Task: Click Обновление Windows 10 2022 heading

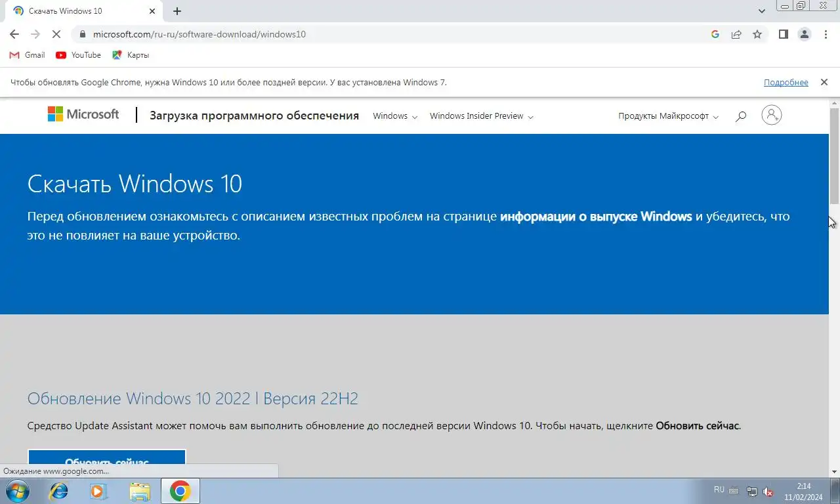Action: click(x=193, y=398)
